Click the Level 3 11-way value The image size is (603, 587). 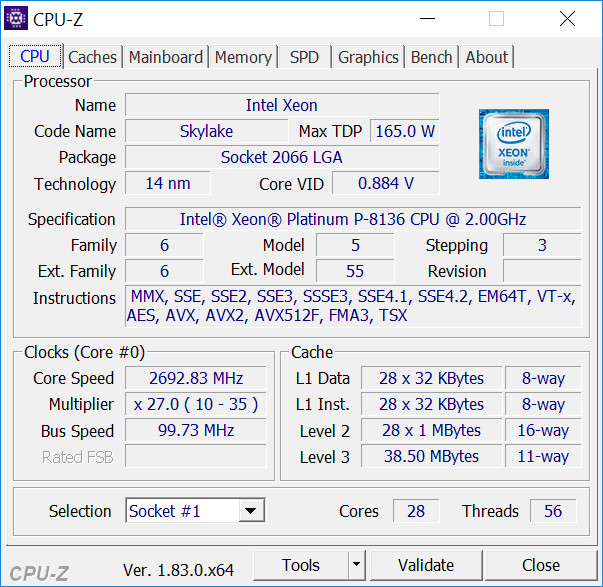(543, 456)
